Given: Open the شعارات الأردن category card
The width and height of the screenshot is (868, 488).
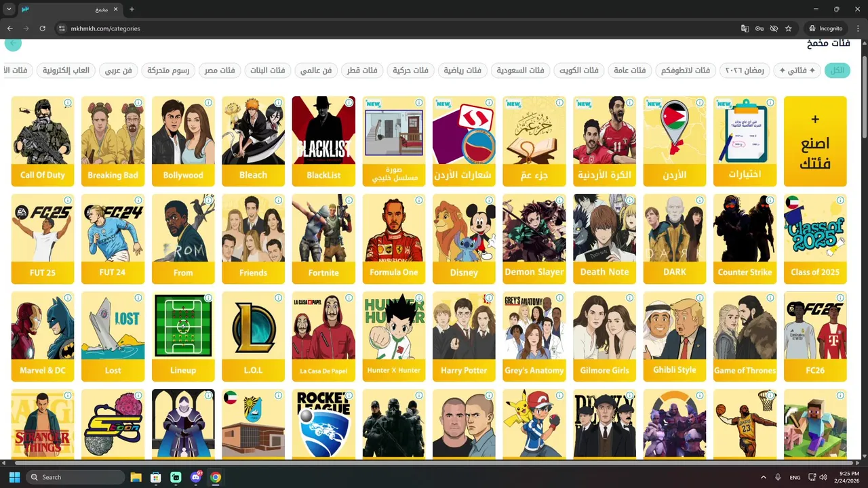Looking at the screenshot, I should (464, 141).
